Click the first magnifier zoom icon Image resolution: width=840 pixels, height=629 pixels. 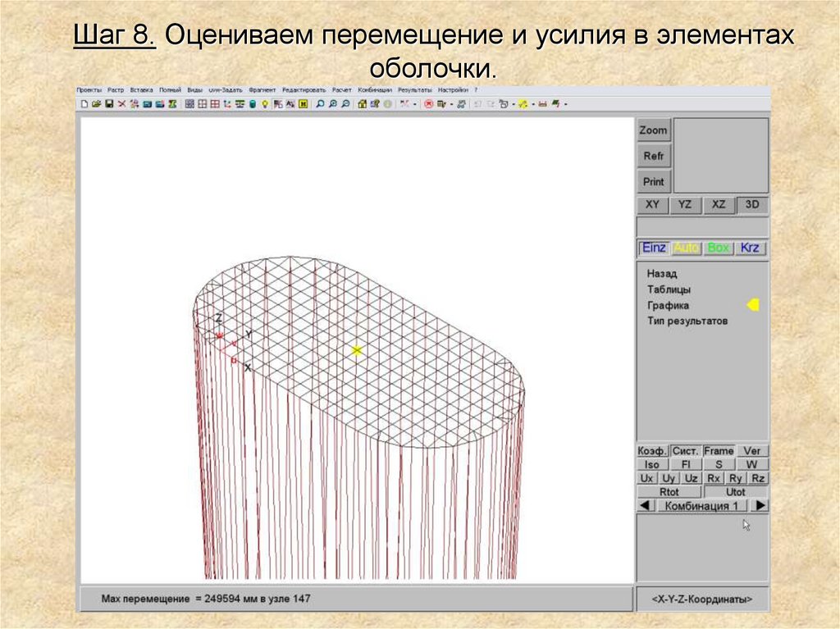point(320,104)
